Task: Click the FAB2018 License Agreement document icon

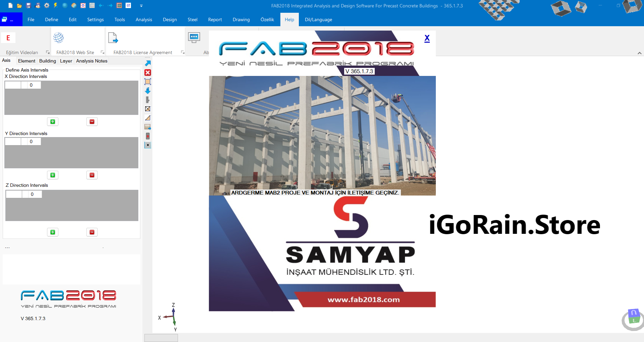Action: coord(113,38)
